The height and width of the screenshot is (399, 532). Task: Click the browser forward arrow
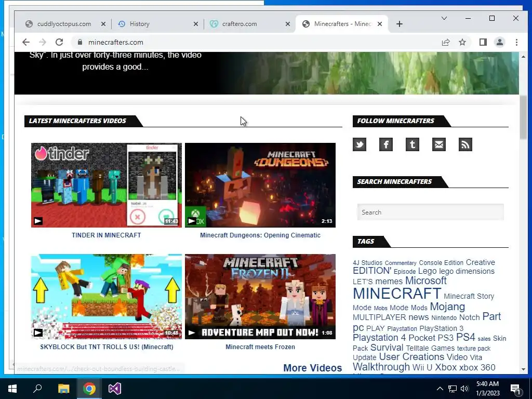[x=43, y=42]
